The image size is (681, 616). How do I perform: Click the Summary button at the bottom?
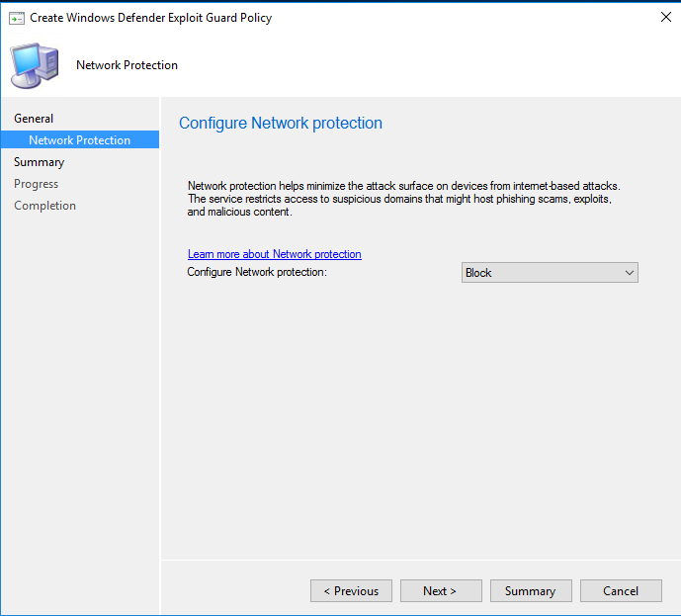tap(530, 591)
